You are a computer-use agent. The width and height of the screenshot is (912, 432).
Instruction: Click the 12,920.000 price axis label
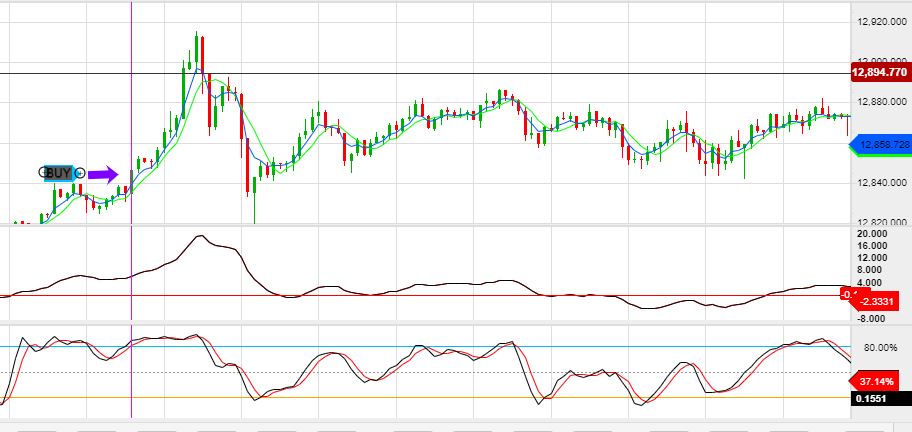tap(882, 20)
